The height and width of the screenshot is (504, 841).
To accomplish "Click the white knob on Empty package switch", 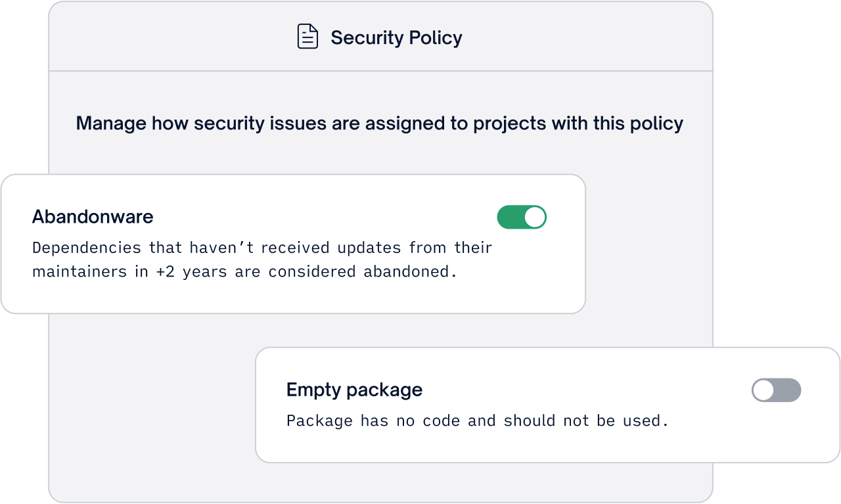I will pyautogui.click(x=763, y=390).
